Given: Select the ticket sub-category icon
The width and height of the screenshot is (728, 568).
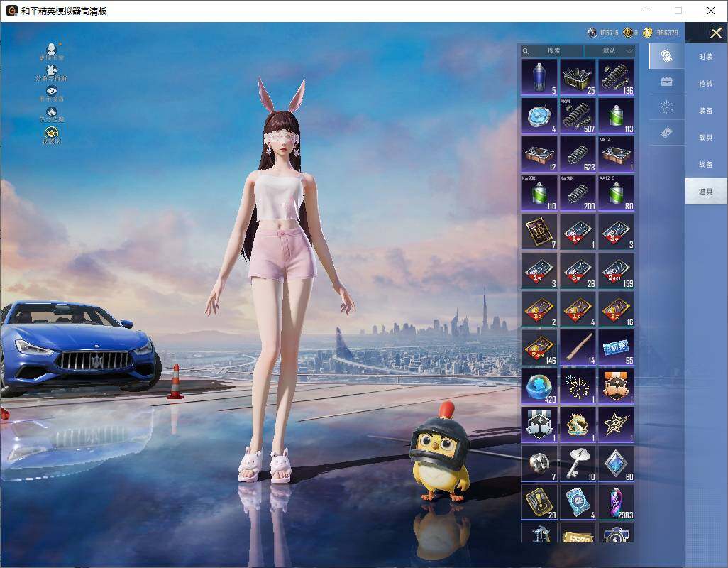Looking at the screenshot, I should coord(666,133).
